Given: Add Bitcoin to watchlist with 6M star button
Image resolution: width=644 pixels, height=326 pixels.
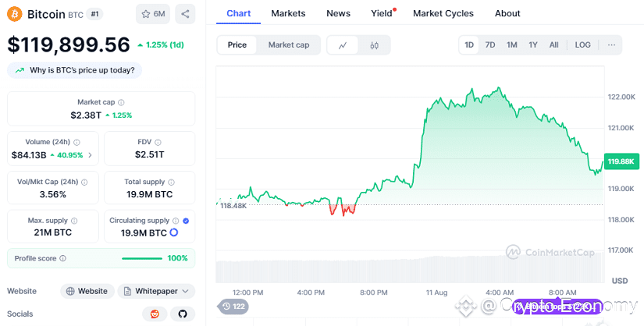Looking at the screenshot, I should click(153, 14).
